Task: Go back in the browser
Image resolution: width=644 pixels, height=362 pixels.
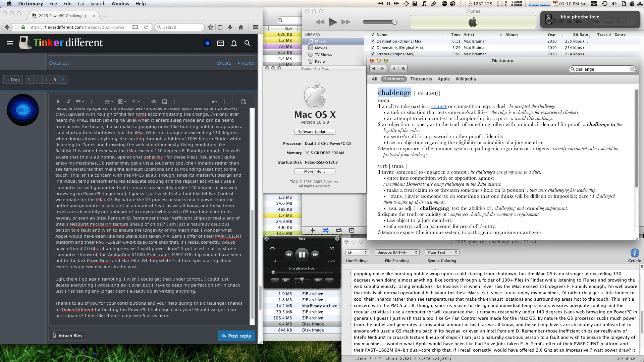Action: [7, 27]
